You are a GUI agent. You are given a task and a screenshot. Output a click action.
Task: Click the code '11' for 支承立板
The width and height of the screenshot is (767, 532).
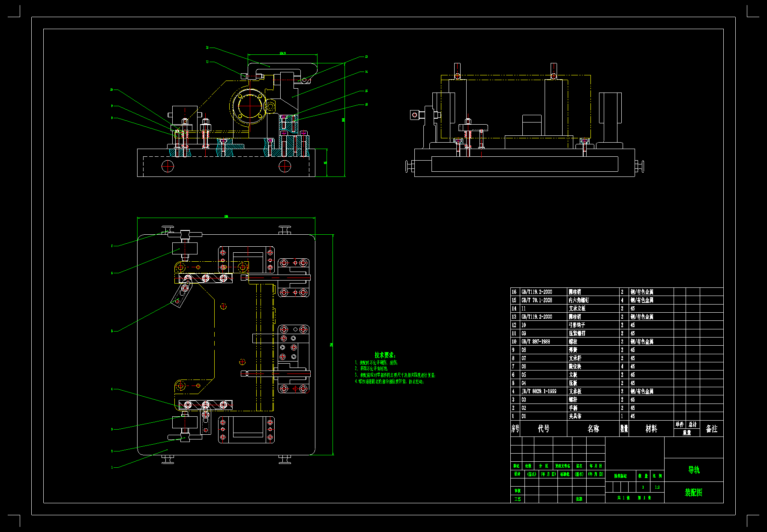524,308
